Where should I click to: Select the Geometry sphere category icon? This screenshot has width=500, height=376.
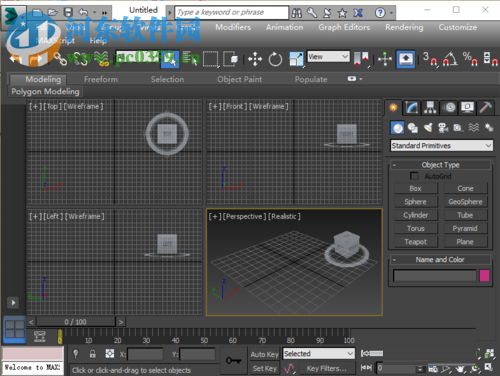[x=398, y=128]
